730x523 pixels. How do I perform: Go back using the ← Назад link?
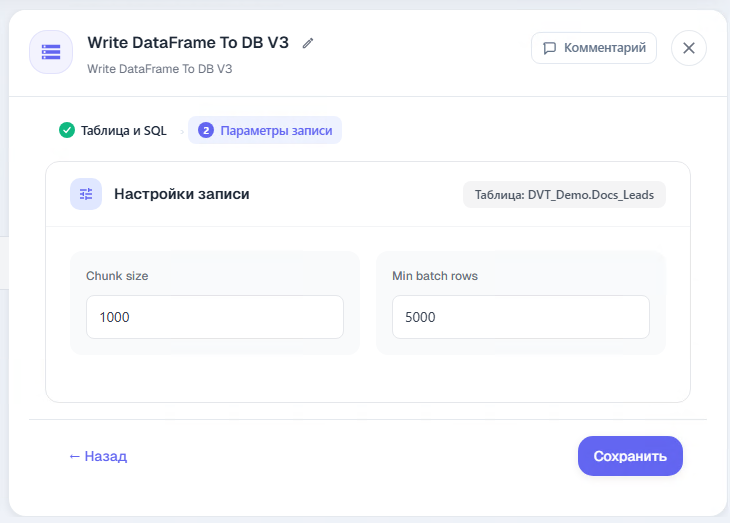coord(98,456)
